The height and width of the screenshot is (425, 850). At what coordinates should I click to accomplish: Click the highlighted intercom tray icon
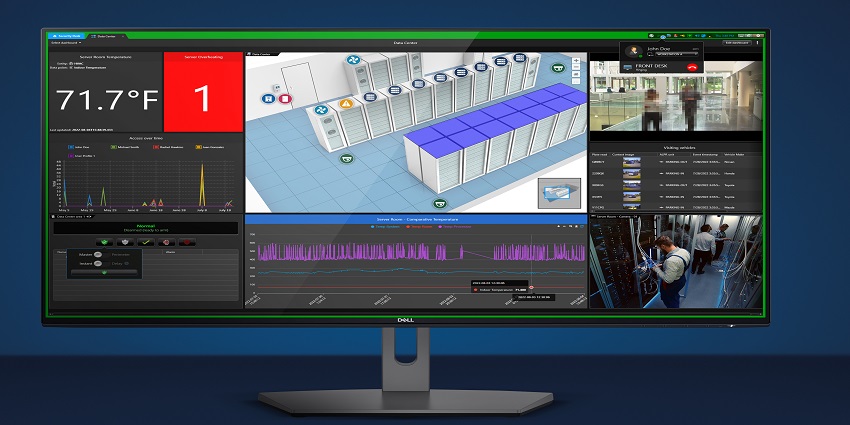pos(662,36)
